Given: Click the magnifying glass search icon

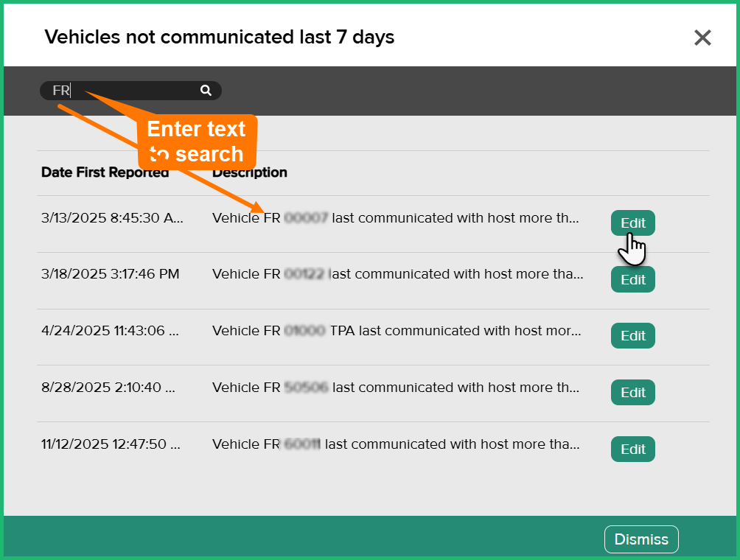Looking at the screenshot, I should [x=206, y=91].
